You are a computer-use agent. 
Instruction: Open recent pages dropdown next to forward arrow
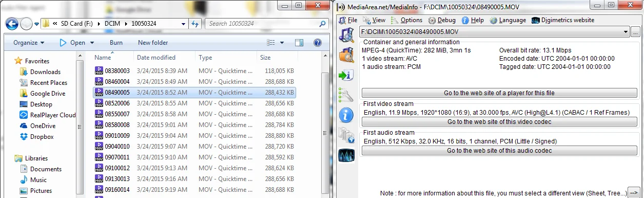[x=37, y=24]
